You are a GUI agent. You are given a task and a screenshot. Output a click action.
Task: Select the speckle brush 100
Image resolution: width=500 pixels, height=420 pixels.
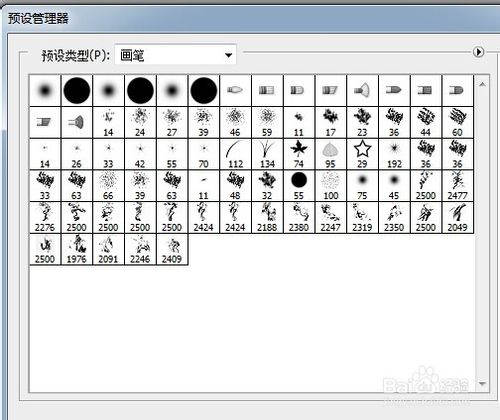[x=330, y=186]
